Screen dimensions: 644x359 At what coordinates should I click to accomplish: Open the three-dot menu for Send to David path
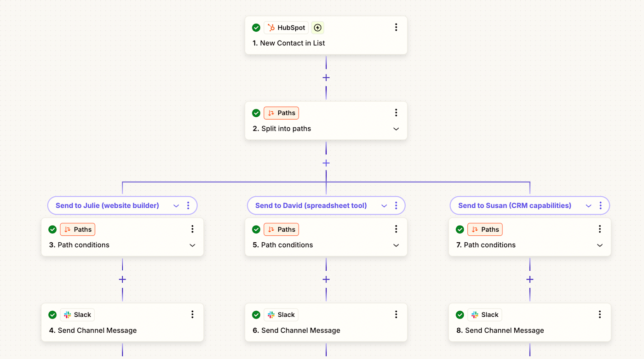[396, 205]
